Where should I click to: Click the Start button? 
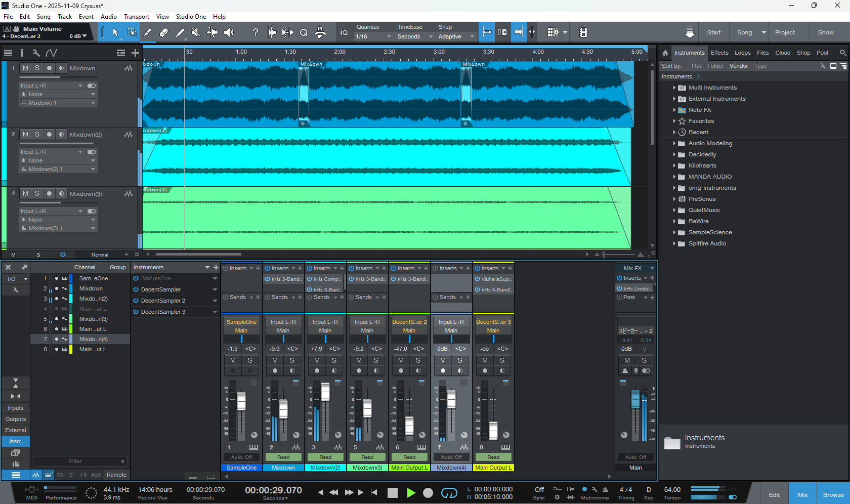tap(713, 32)
